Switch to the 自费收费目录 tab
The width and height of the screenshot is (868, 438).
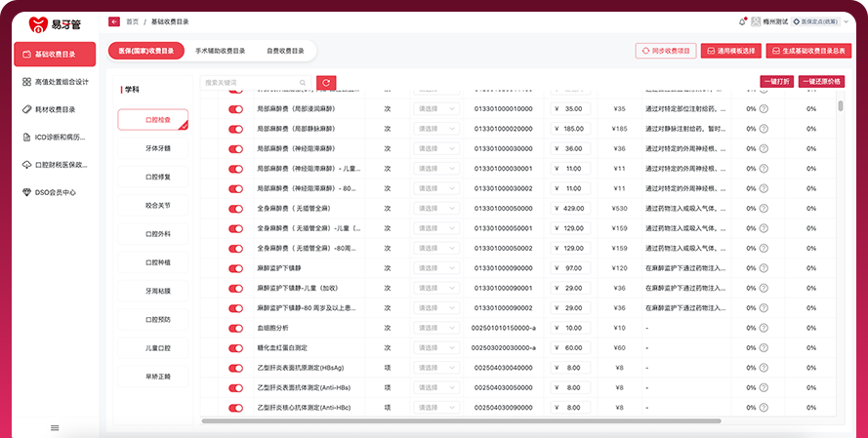pyautogui.click(x=285, y=51)
